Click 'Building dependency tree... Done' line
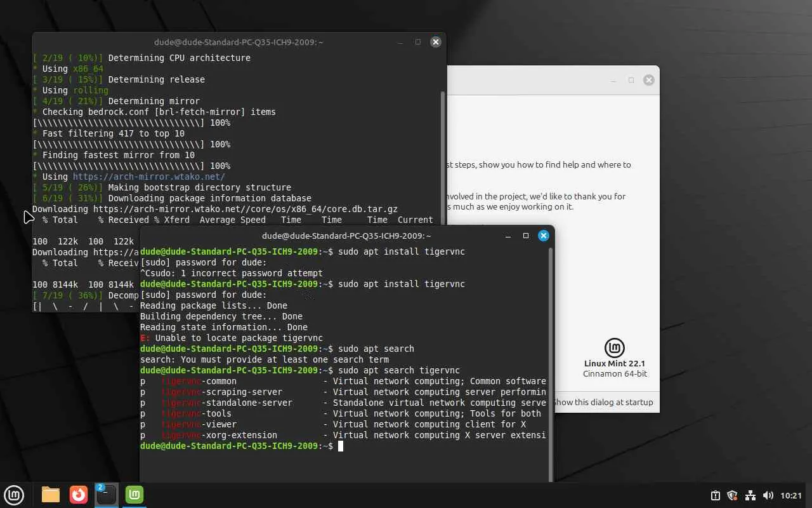Viewport: 812px width, 508px height. click(221, 316)
